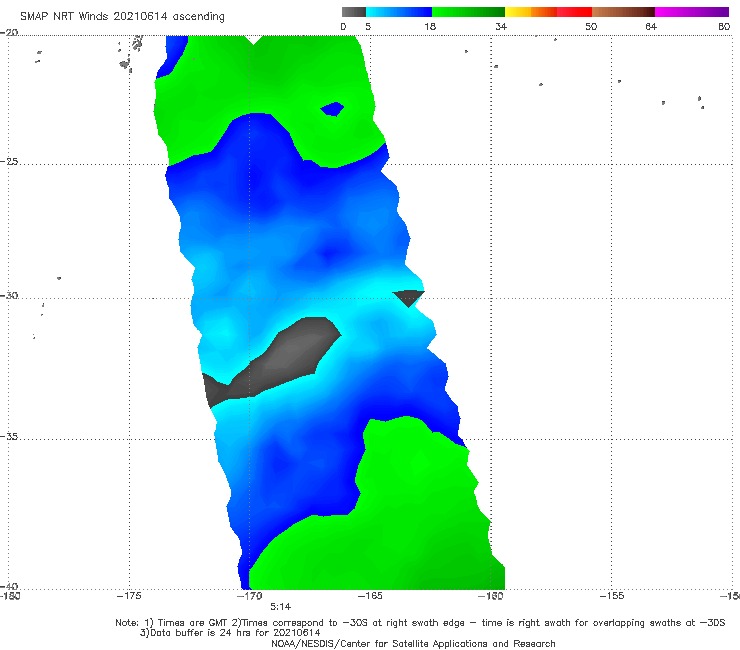Click the latitude label "-25"
Screen dimensions: 740x650
pyautogui.click(x=9, y=162)
